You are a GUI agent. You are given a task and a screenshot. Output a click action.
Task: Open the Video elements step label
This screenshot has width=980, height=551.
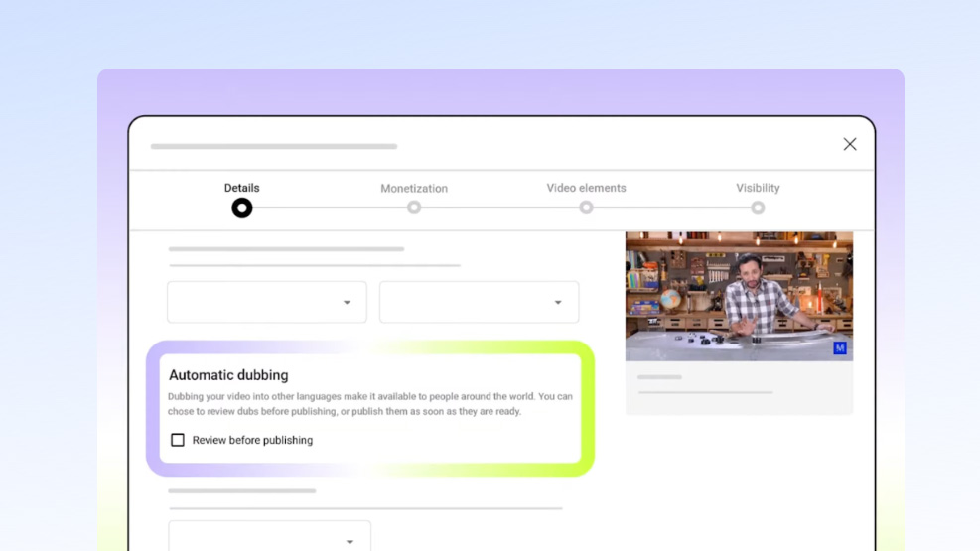tap(586, 188)
